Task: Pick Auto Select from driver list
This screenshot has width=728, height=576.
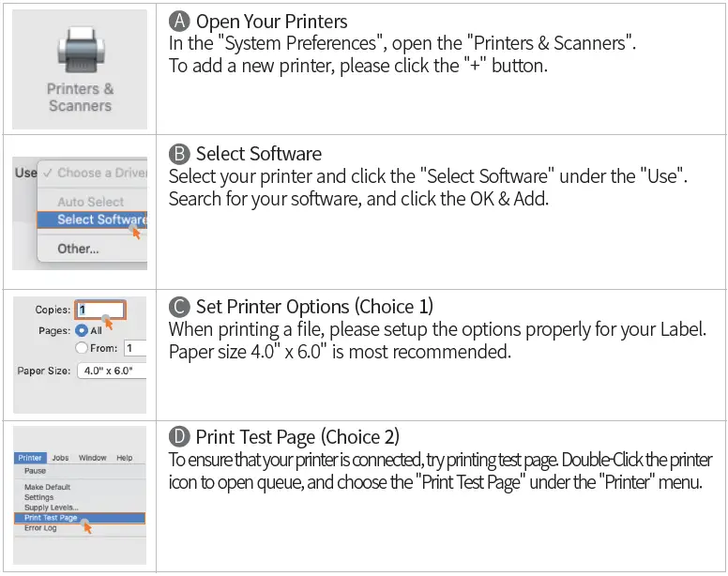Action: click(90, 202)
